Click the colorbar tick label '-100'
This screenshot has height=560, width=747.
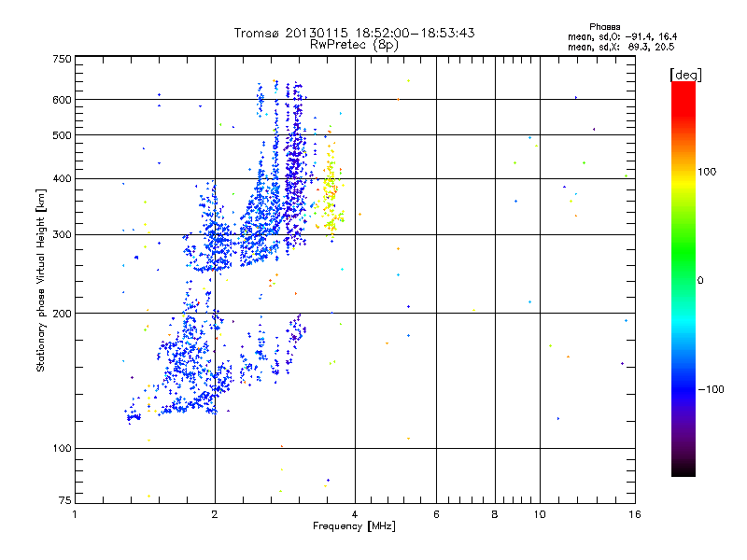[712, 389]
